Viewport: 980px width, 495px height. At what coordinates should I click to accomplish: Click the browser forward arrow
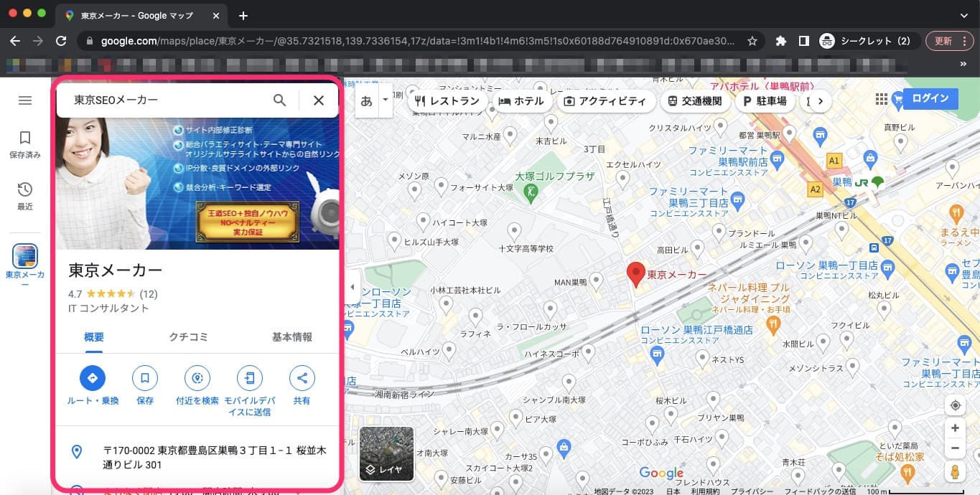coord(38,41)
